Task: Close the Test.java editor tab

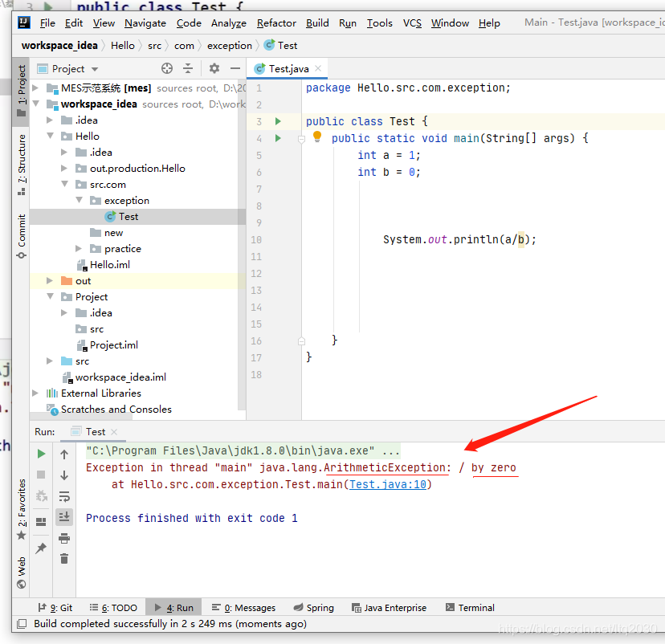Action: pyautogui.click(x=318, y=68)
